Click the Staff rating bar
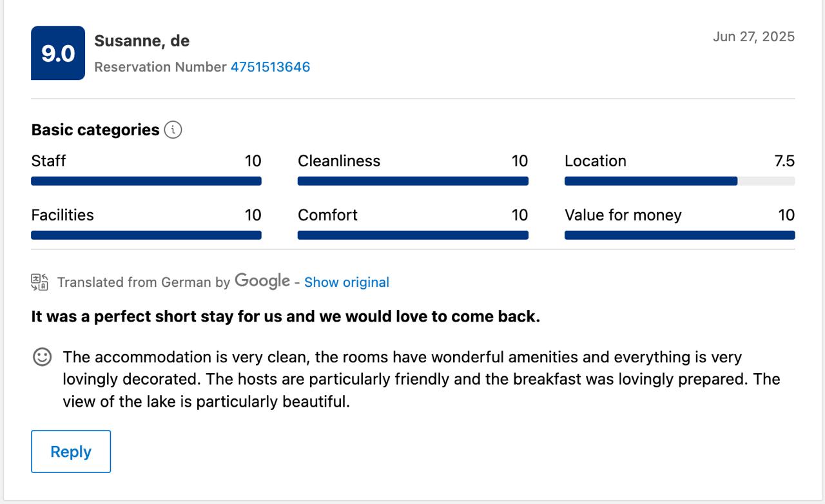825x504 pixels. click(x=146, y=181)
